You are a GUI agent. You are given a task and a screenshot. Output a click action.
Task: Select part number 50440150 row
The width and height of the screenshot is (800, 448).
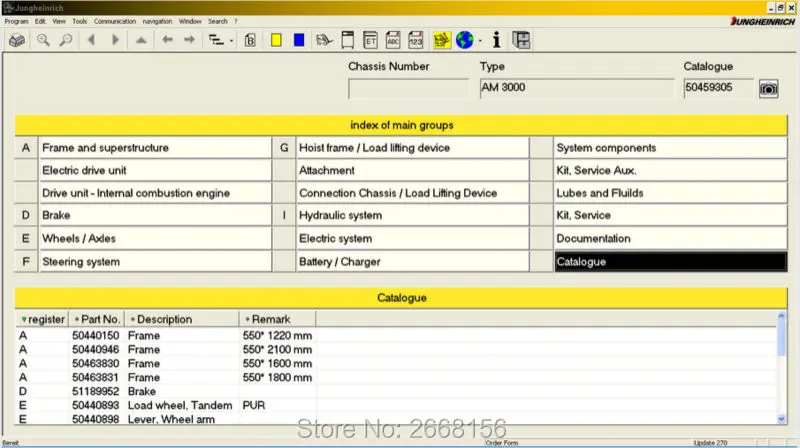click(396, 336)
